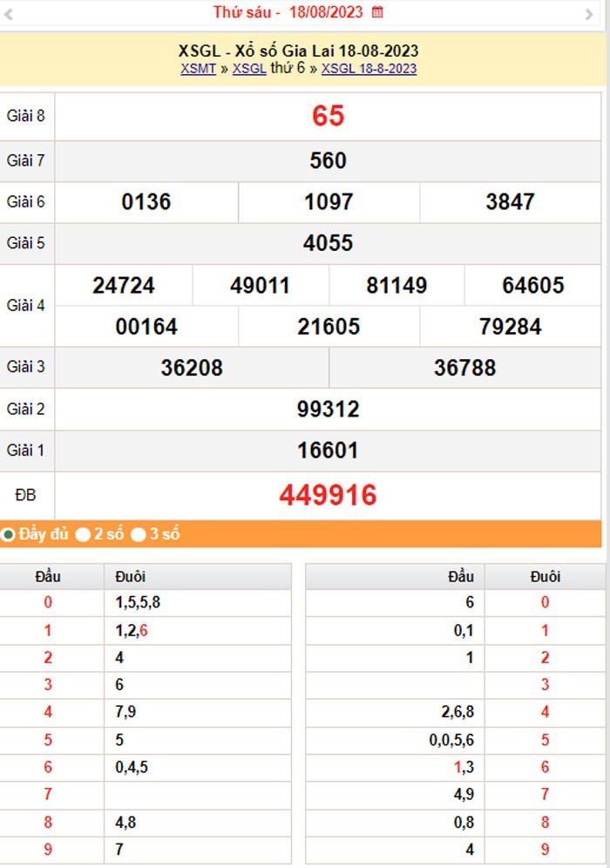
Task: Open the calendar date picker icon
Action: 377,11
